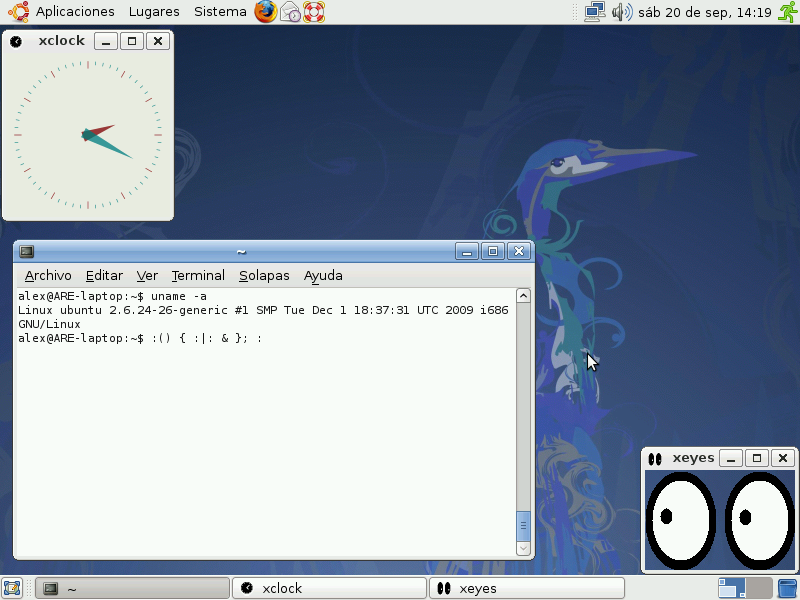Click the volume speaker icon
The height and width of the screenshot is (600, 800).
[x=621, y=12]
